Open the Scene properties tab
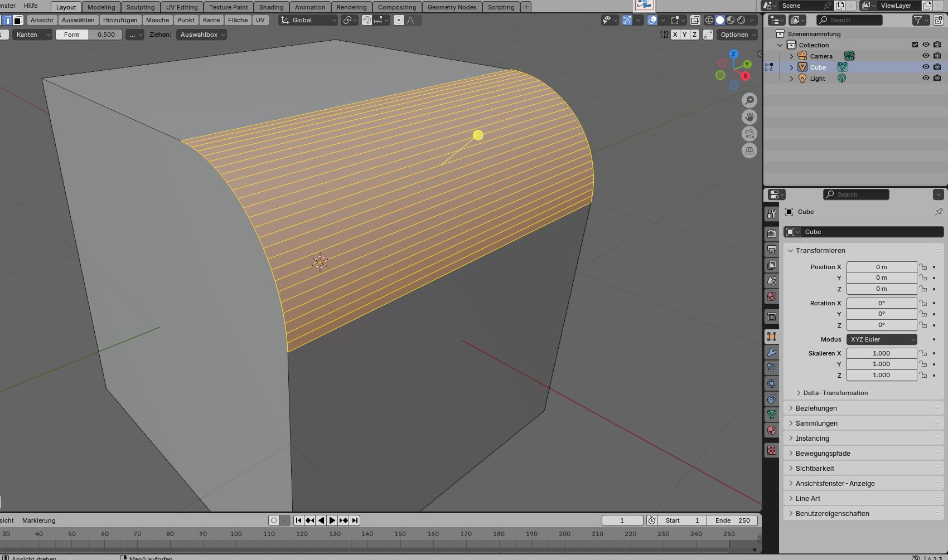This screenshot has width=948, height=560. click(x=772, y=281)
